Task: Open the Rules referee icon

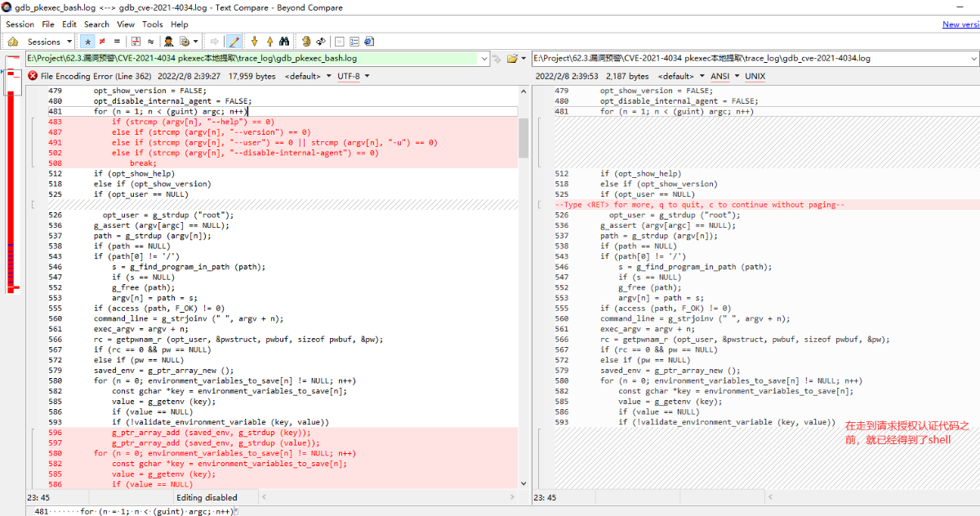Action: (169, 41)
